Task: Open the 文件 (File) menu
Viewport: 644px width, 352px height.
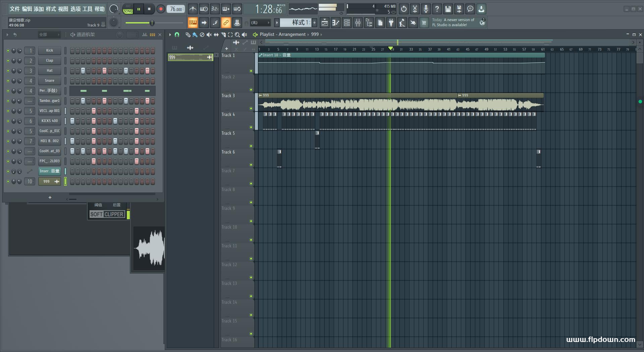Action: click(x=14, y=9)
